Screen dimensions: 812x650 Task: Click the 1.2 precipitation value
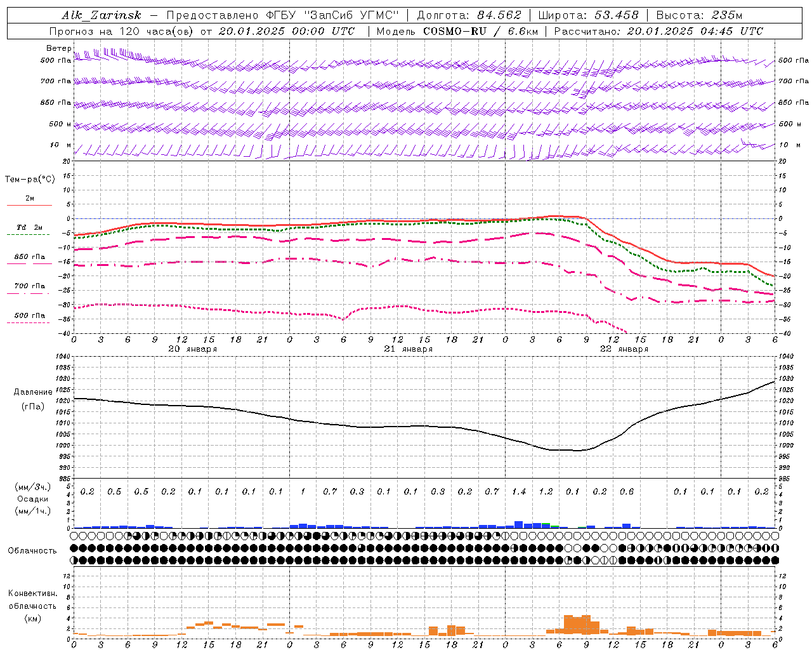[546, 492]
